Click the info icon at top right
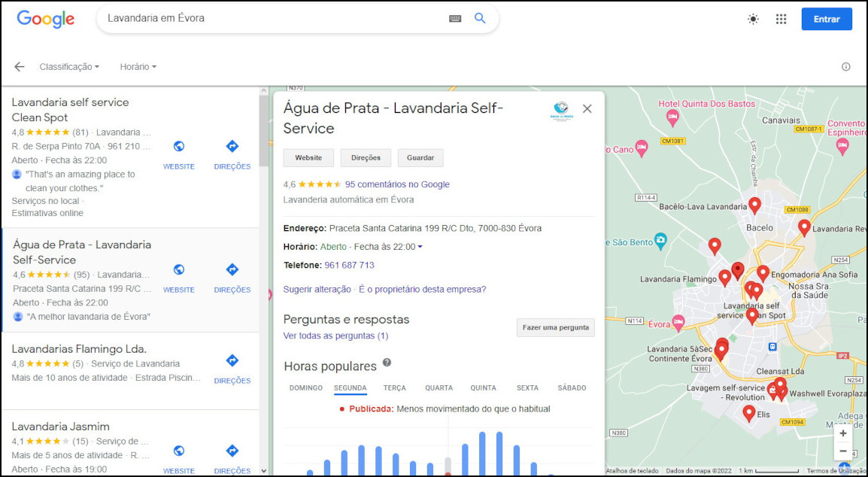Image resolution: width=868 pixels, height=477 pixels. point(845,66)
